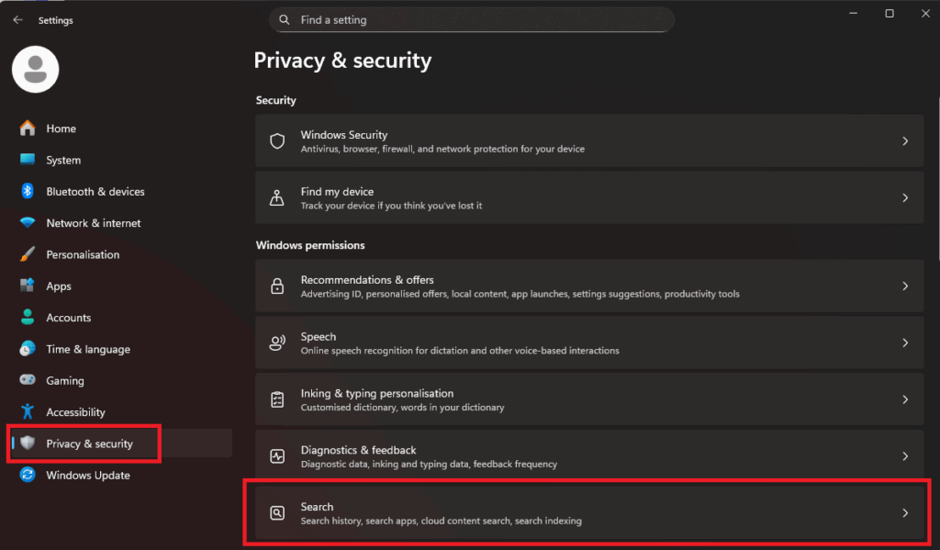Click the Personalisation paintbrush icon
940x550 pixels.
point(28,254)
